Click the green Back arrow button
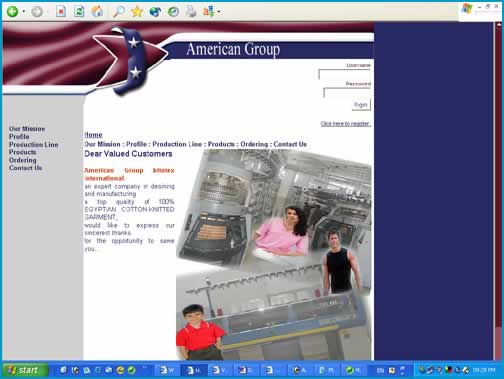504x379 pixels. pos(13,12)
